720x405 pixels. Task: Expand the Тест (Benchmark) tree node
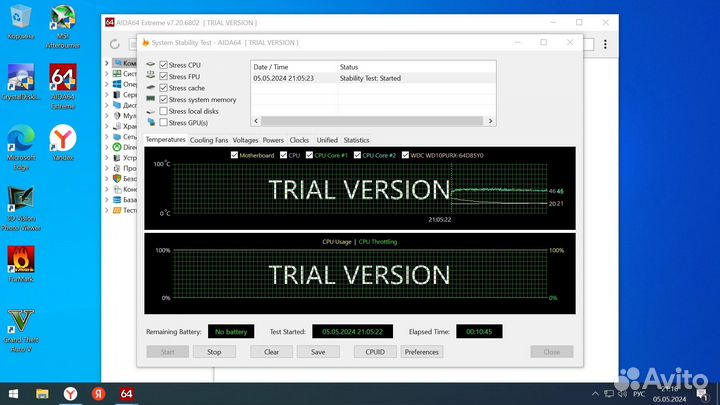pos(107,210)
